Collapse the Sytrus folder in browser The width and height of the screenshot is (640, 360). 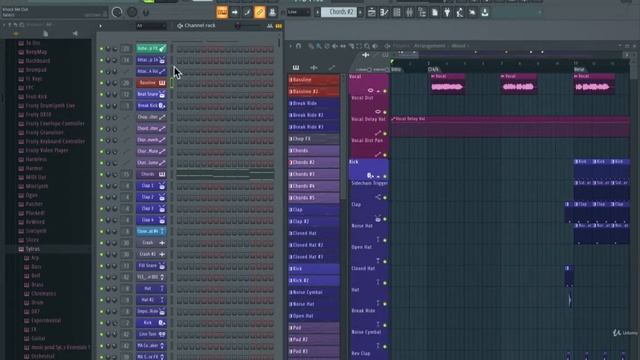click(x=32, y=249)
